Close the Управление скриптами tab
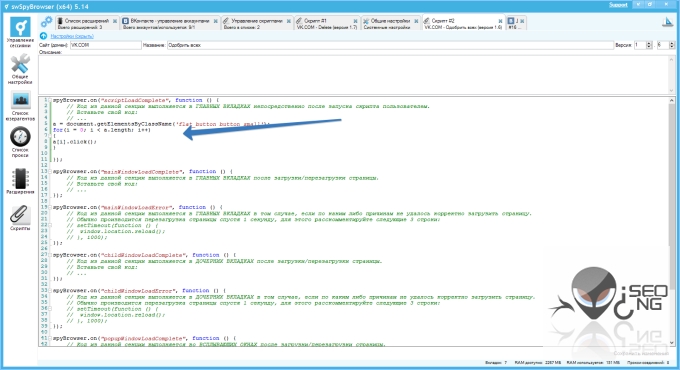Viewport: 680px width, 370px height. tap(288, 21)
